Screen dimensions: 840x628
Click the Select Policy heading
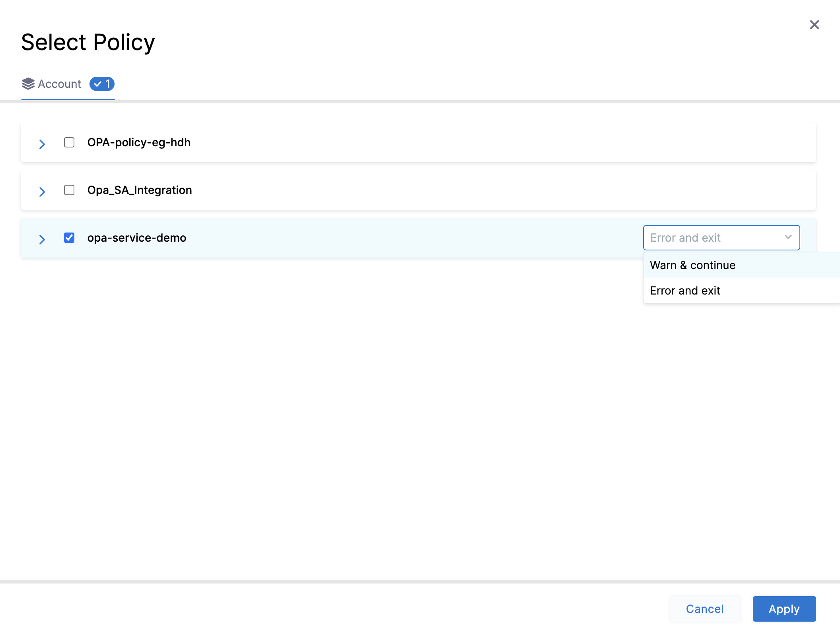[88, 42]
